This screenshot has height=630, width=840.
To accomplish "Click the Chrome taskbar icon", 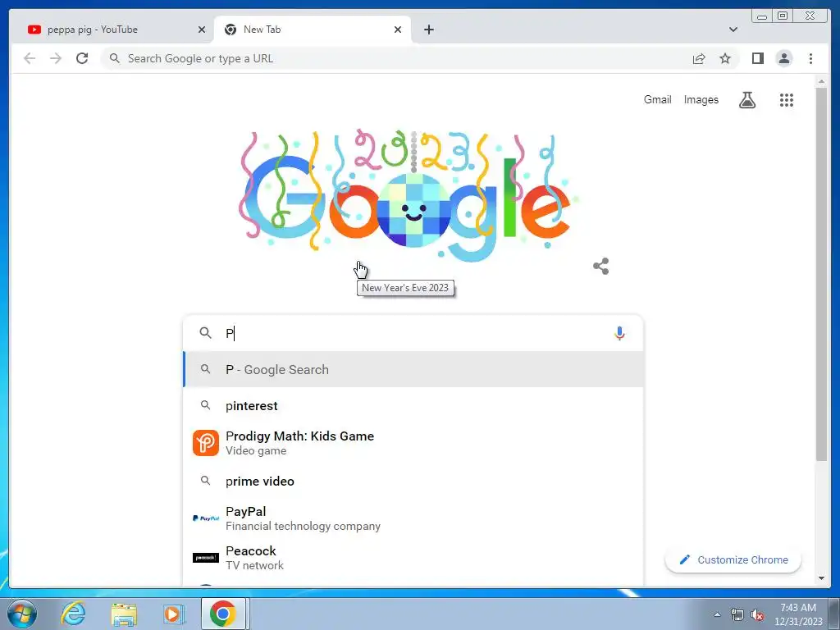I will pyautogui.click(x=223, y=614).
